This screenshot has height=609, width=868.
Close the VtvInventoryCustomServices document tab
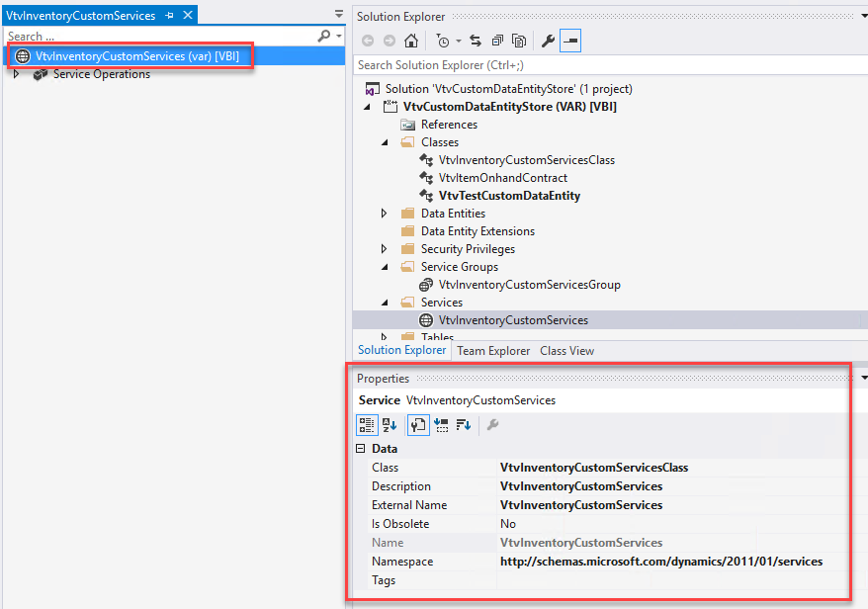tap(188, 15)
